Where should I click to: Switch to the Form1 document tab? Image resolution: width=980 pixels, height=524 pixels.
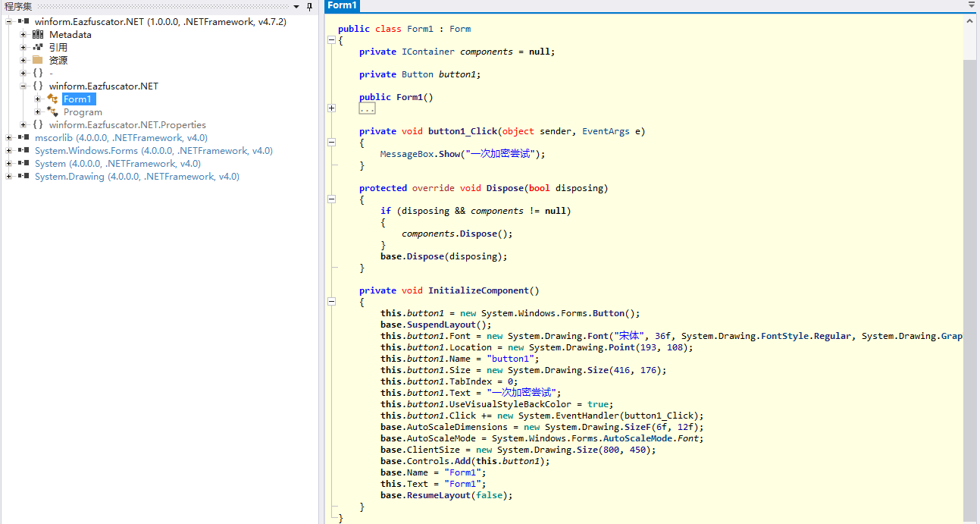pyautogui.click(x=342, y=6)
